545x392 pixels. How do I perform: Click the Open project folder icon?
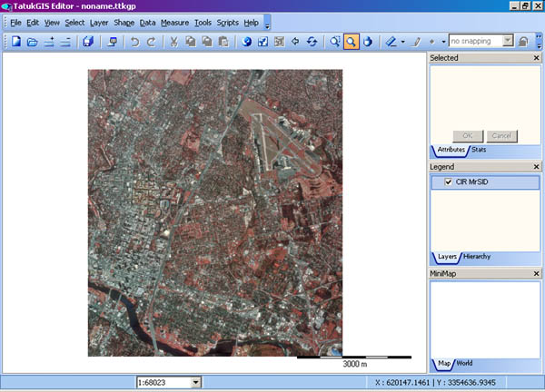[x=32, y=42]
